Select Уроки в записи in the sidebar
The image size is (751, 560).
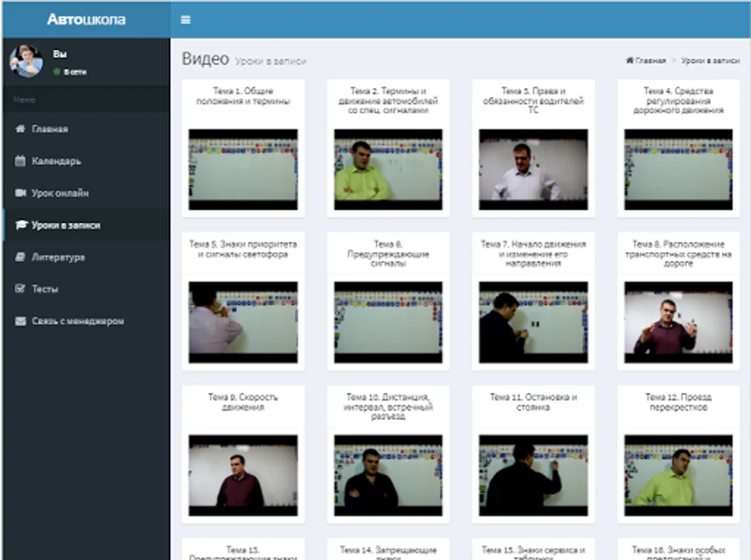[85, 225]
